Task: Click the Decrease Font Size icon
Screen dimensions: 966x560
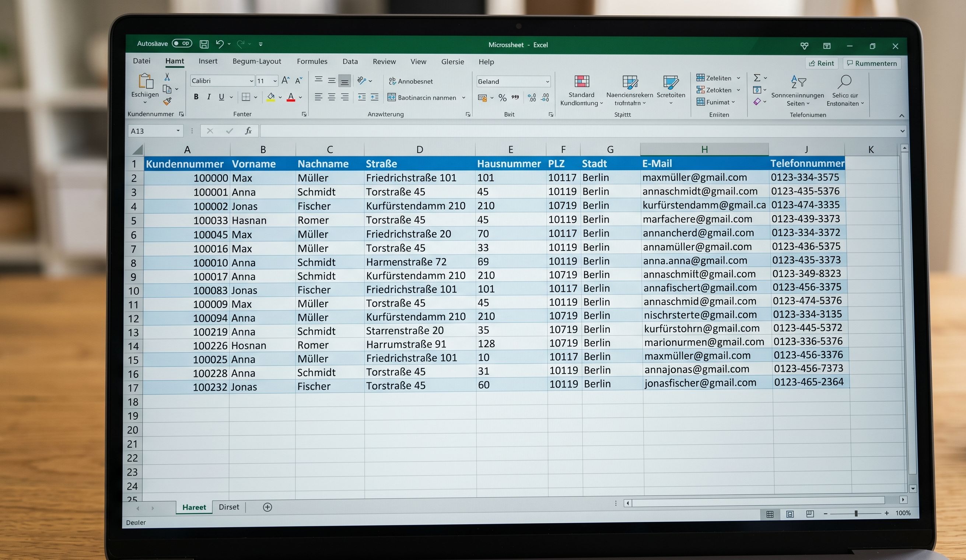Action: (299, 80)
